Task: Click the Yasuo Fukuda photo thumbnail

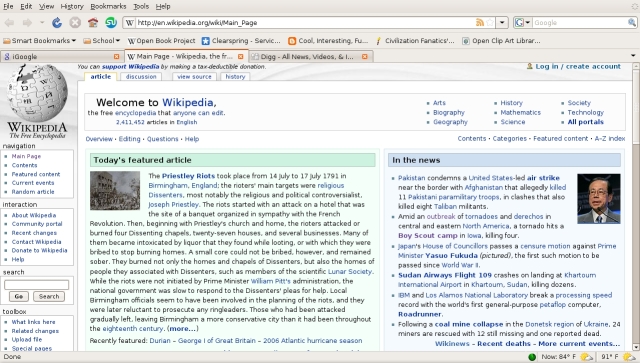Action: click(599, 198)
